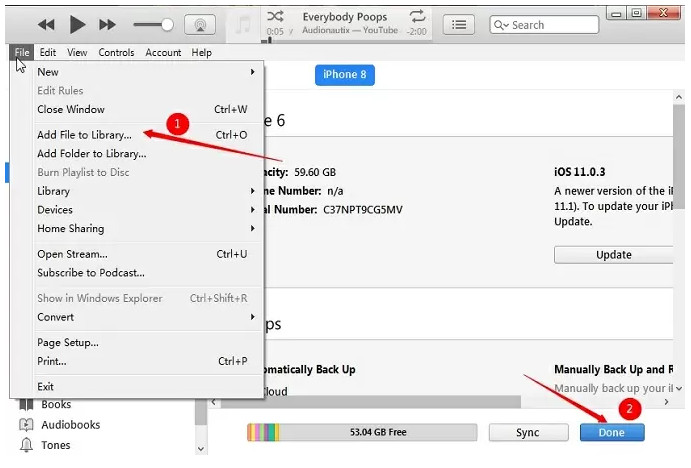691x468 pixels.
Task: Click the 59.60 GB capacity value
Action: (x=315, y=172)
